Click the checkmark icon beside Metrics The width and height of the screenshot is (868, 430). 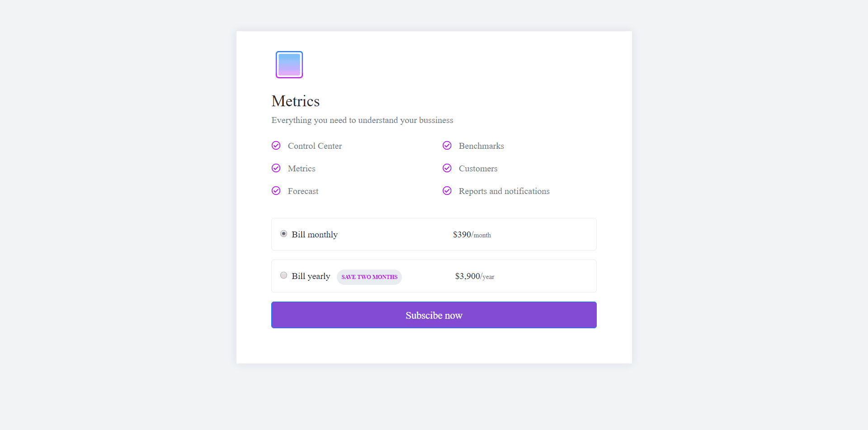point(276,168)
